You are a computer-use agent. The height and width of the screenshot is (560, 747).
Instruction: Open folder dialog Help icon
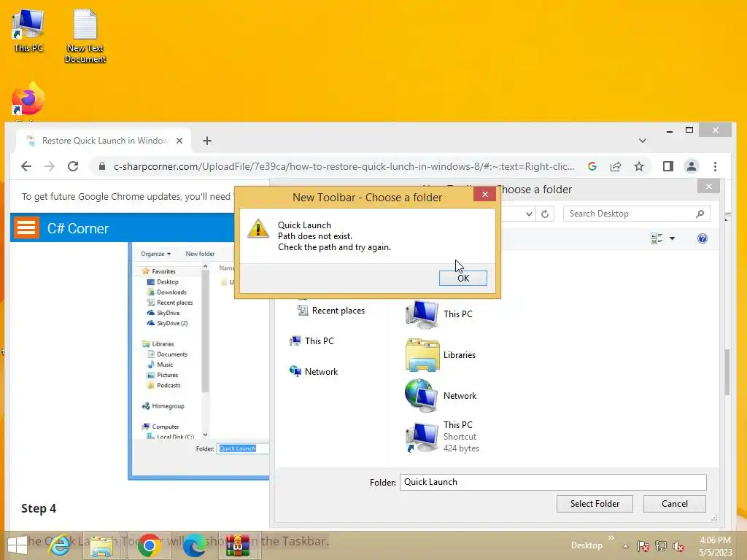pyautogui.click(x=703, y=238)
